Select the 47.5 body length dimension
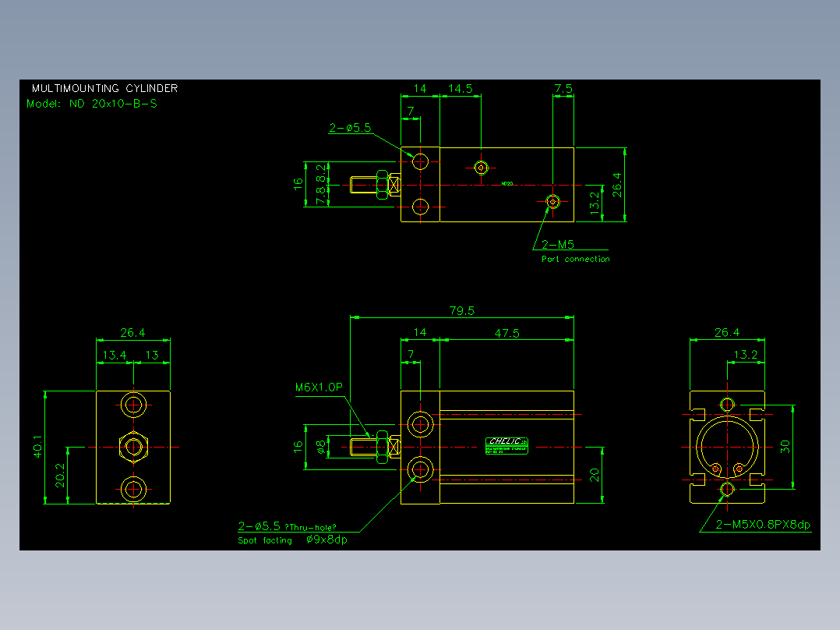This screenshot has height=630, width=840. [506, 334]
